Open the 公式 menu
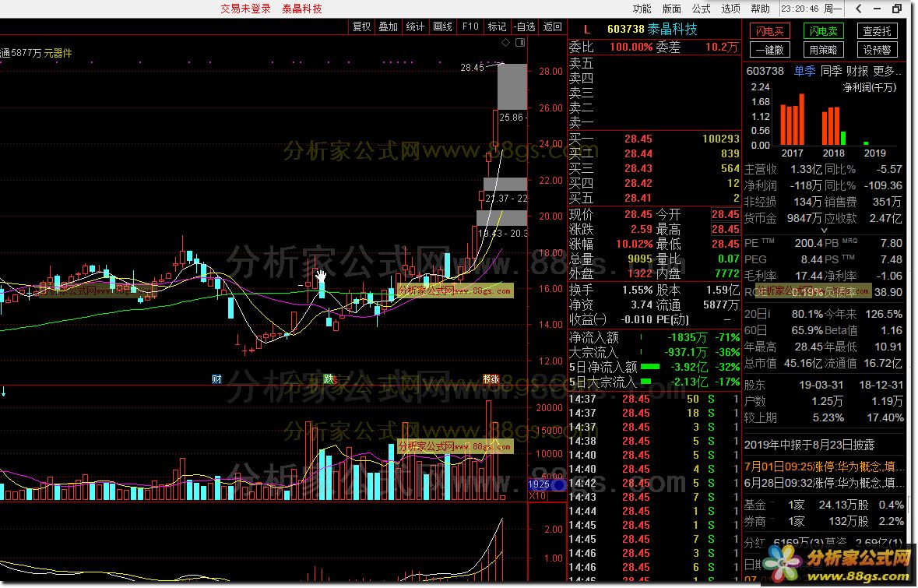918x588 pixels. click(x=701, y=9)
